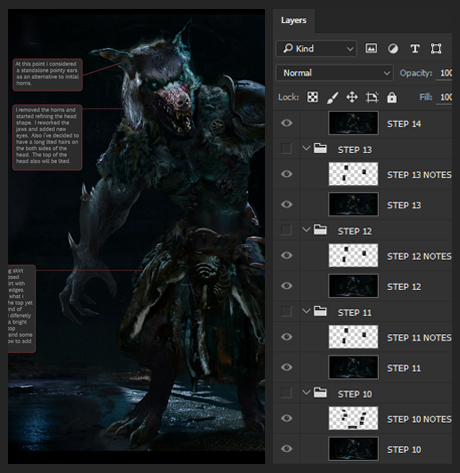460x473 pixels.
Task: Lock image pixels brush icon
Action: click(332, 97)
